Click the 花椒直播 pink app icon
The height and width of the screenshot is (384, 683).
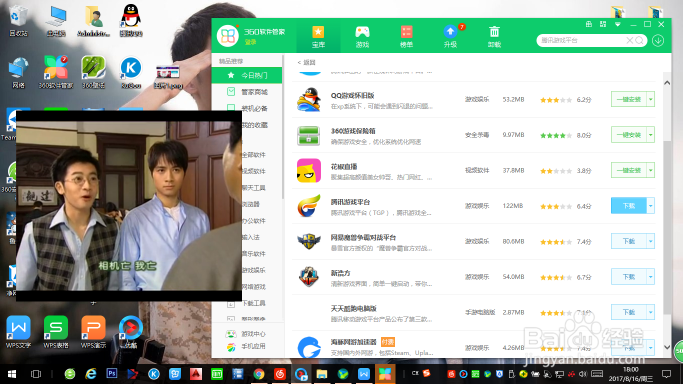pyautogui.click(x=309, y=170)
